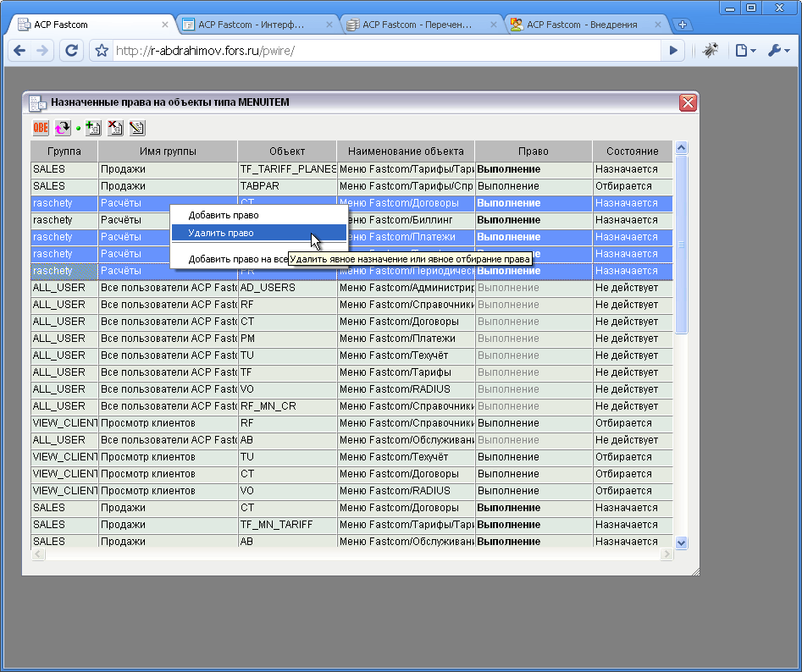The height and width of the screenshot is (672, 802).
Task: Click Отбирается state in TABPAR row
Action: [x=633, y=186]
